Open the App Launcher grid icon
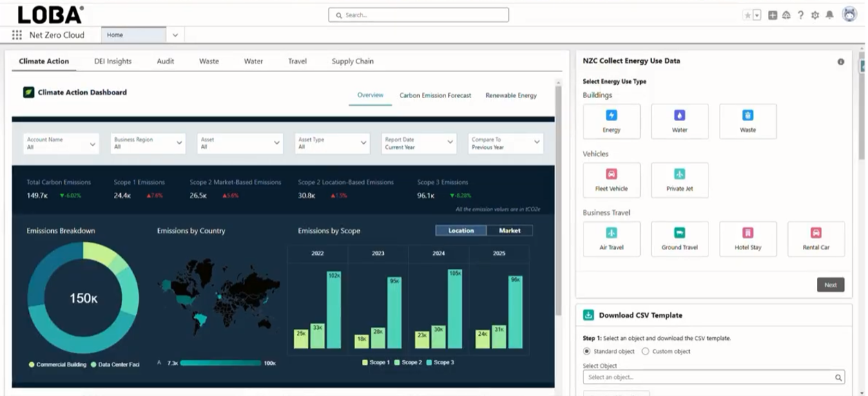This screenshot has height=396, width=868. (x=17, y=35)
